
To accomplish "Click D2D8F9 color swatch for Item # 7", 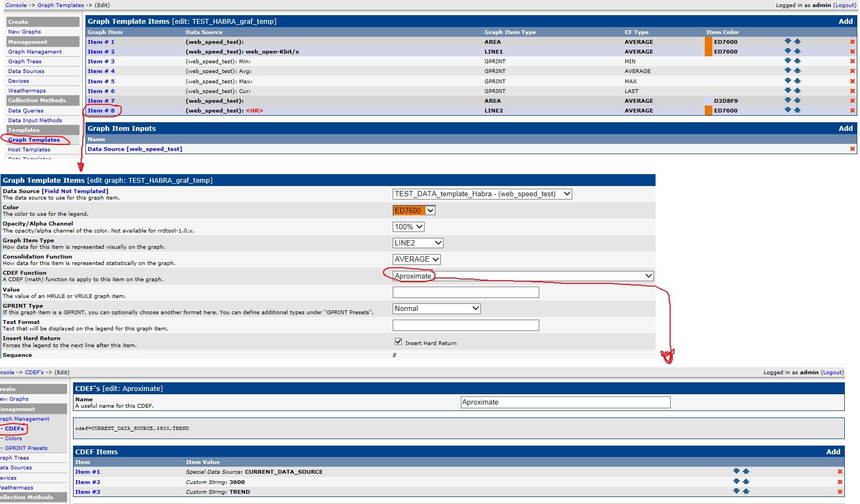I will pos(708,101).
